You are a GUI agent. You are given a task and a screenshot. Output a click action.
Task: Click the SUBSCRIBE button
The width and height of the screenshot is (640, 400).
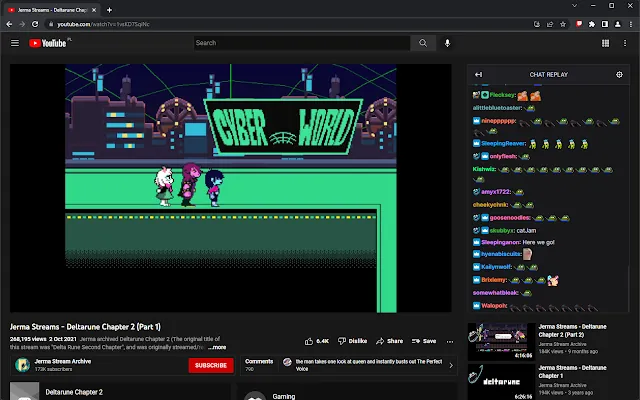[x=211, y=365]
